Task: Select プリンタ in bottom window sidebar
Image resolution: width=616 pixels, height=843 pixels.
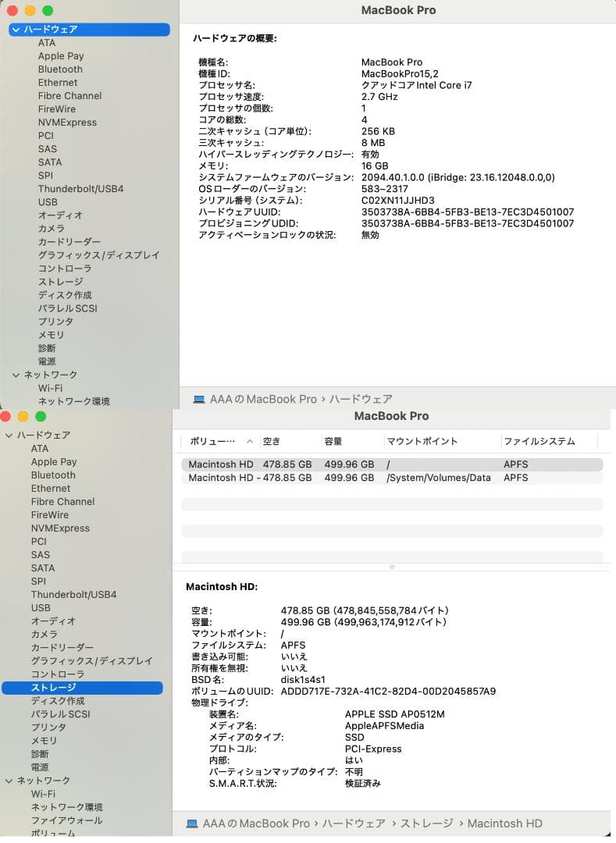Action: [x=48, y=727]
